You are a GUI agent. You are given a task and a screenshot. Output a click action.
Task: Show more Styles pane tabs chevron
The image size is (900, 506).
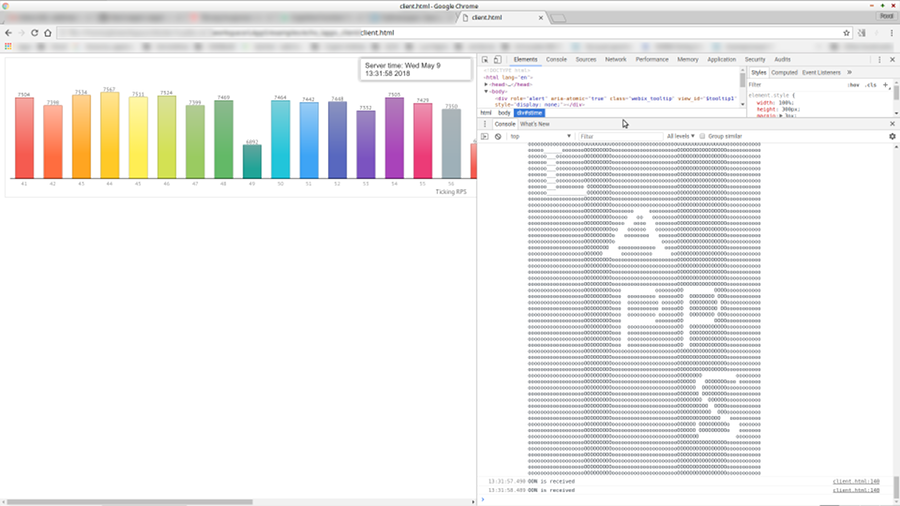(x=849, y=72)
